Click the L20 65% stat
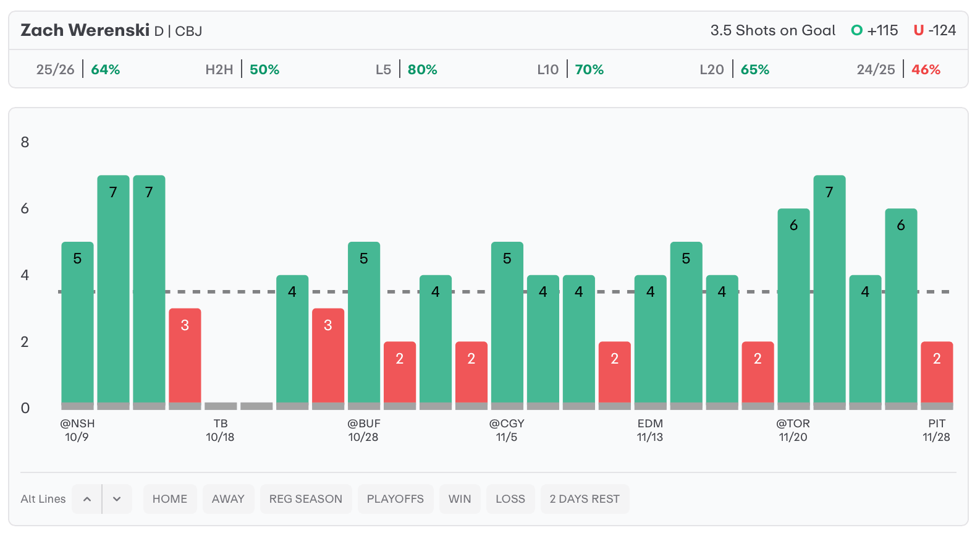 [734, 69]
